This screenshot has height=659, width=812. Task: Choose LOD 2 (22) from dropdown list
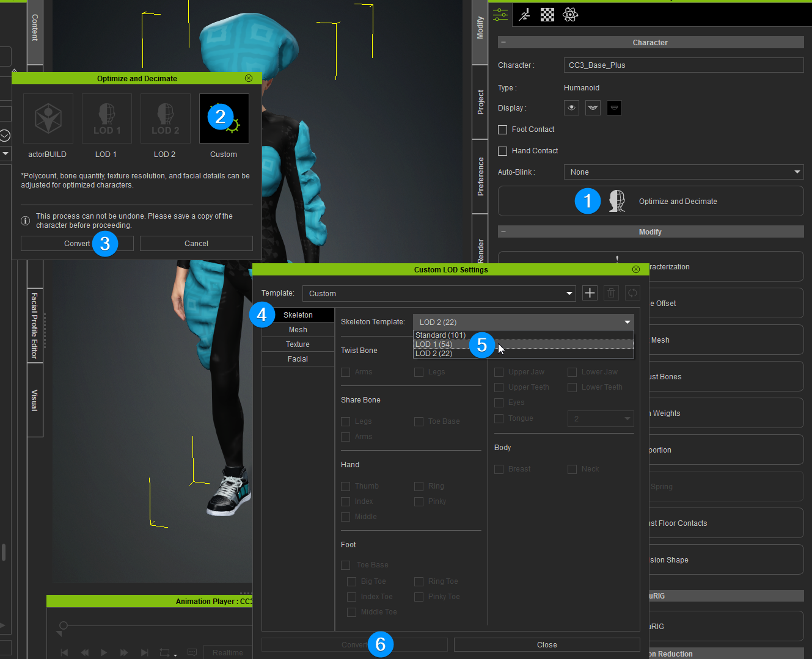tap(523, 354)
